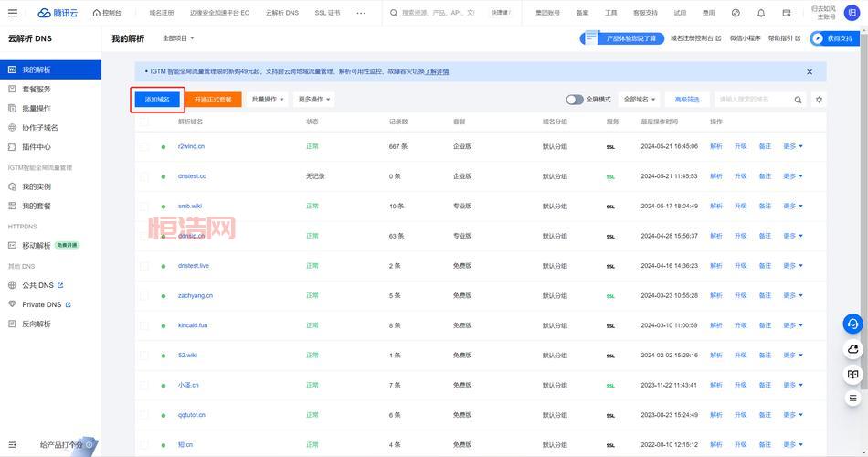The width and height of the screenshot is (868, 457).
Task: Expand the 批量操作 dropdown
Action: (268, 100)
